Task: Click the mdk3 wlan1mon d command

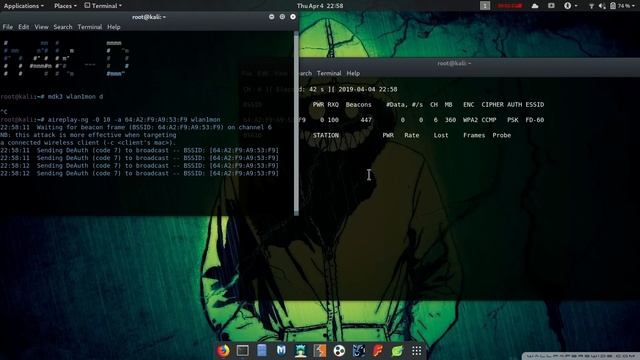Action: coord(76,97)
